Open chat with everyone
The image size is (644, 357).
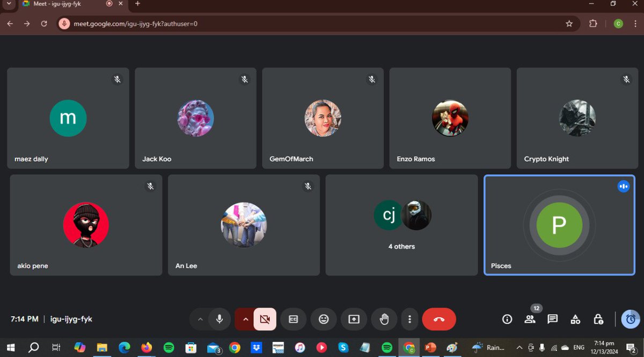(553, 319)
